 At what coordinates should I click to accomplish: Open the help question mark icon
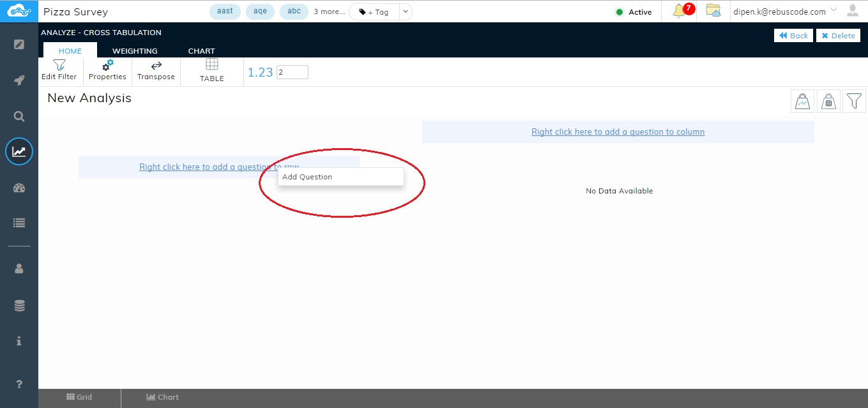(19, 384)
